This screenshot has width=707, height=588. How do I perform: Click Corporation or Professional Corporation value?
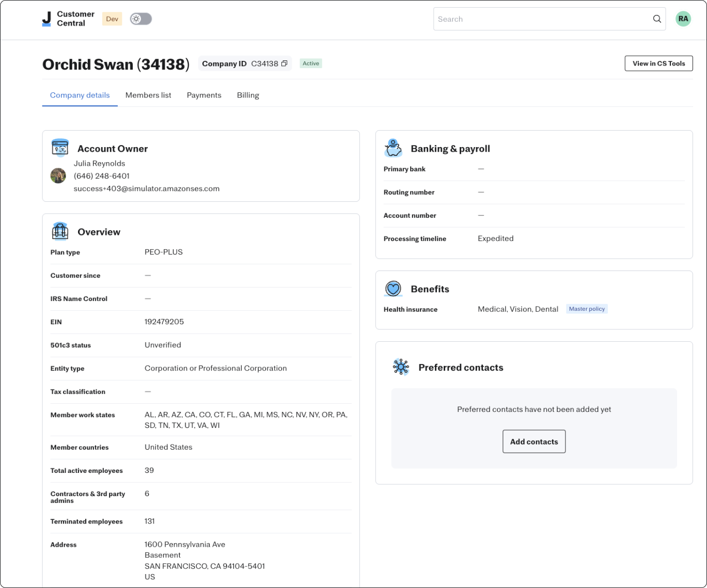[216, 368]
